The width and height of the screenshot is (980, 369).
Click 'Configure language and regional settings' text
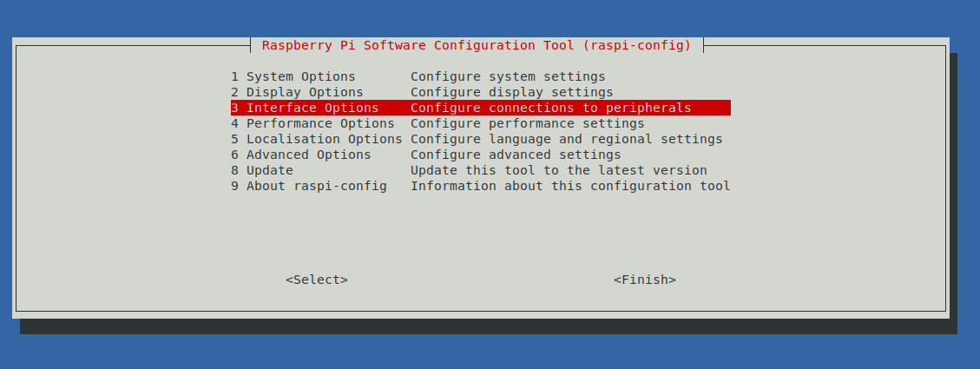pos(566,139)
